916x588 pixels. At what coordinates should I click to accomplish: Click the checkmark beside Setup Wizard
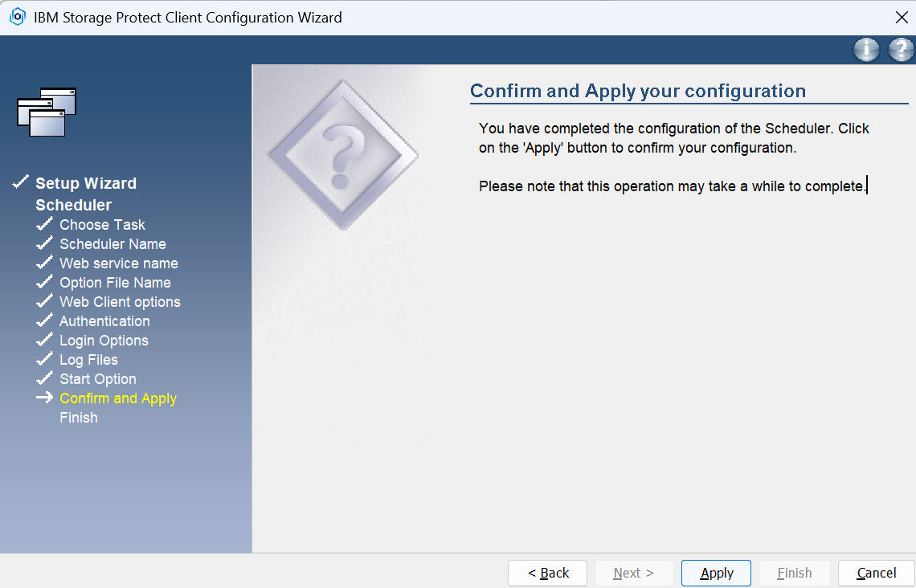point(21,183)
